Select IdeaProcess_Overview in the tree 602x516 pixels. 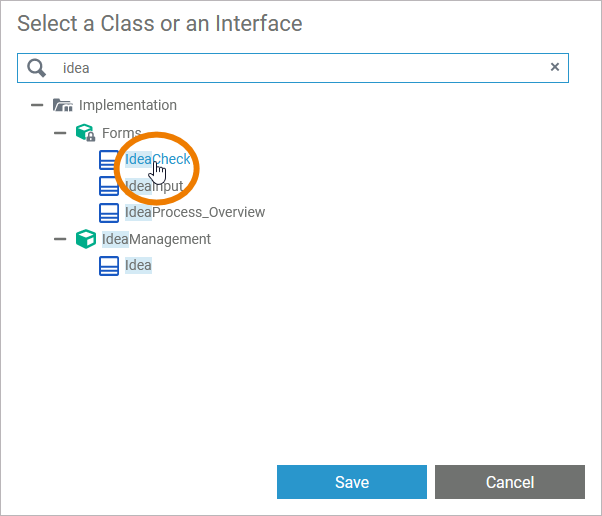point(194,212)
